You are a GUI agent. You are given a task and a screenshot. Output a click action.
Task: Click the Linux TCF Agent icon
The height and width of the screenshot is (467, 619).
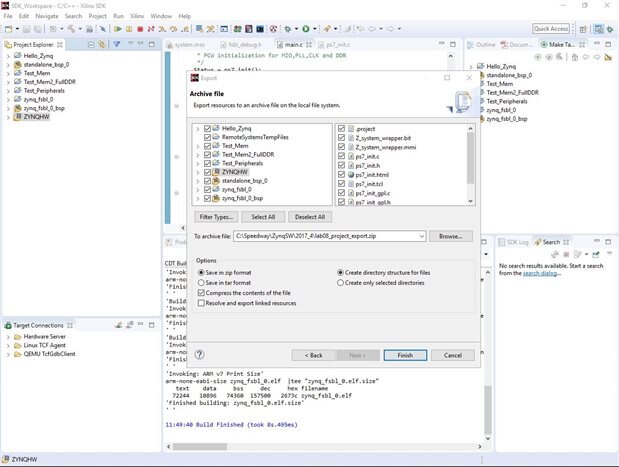18,346
